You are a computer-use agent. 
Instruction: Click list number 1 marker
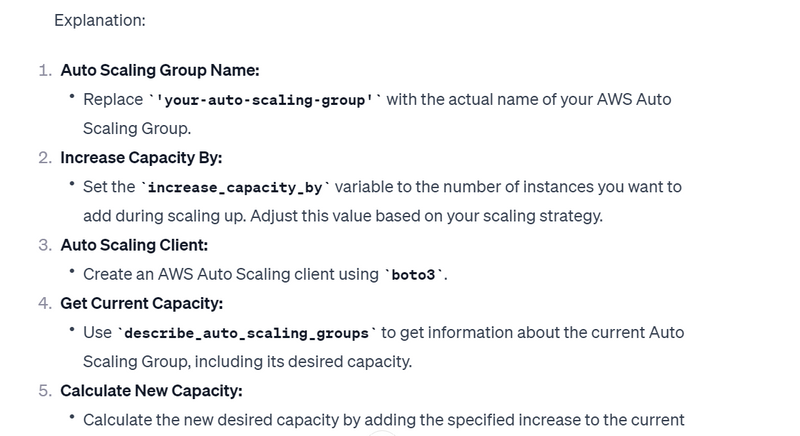click(45, 70)
